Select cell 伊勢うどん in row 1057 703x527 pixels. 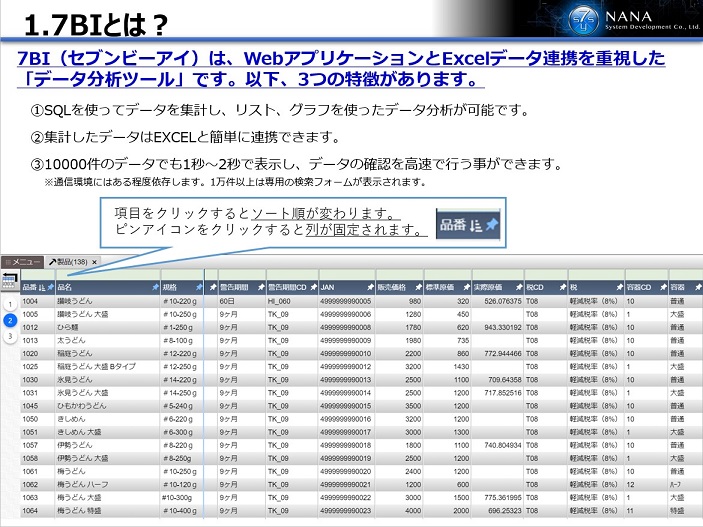(x=108, y=445)
